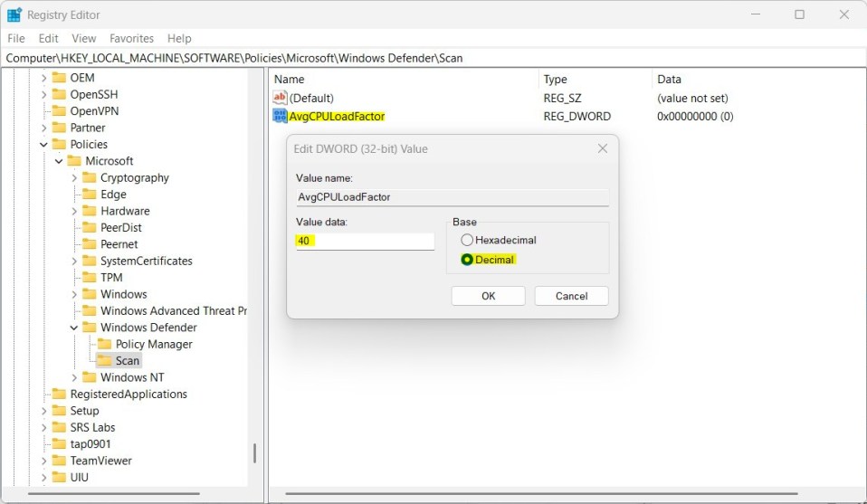Click the AvgCPULoadFactor DWORD value icon
The image size is (867, 504).
(x=280, y=116)
